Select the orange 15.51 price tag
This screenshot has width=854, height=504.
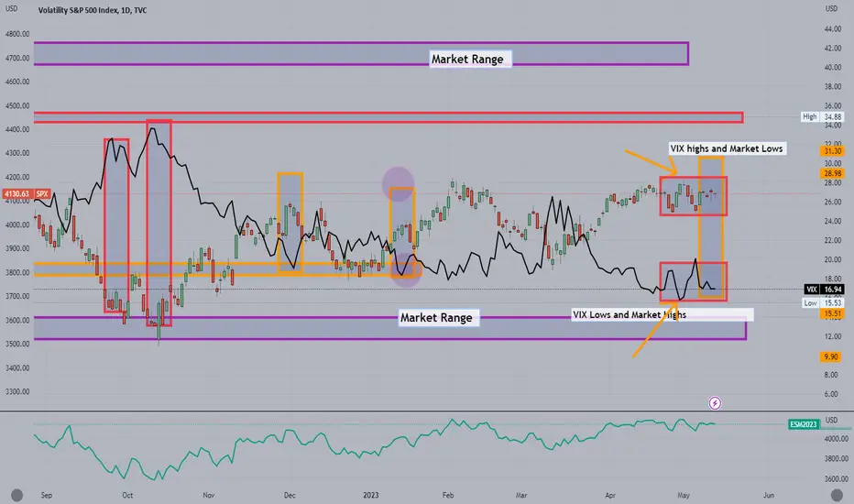tap(832, 313)
